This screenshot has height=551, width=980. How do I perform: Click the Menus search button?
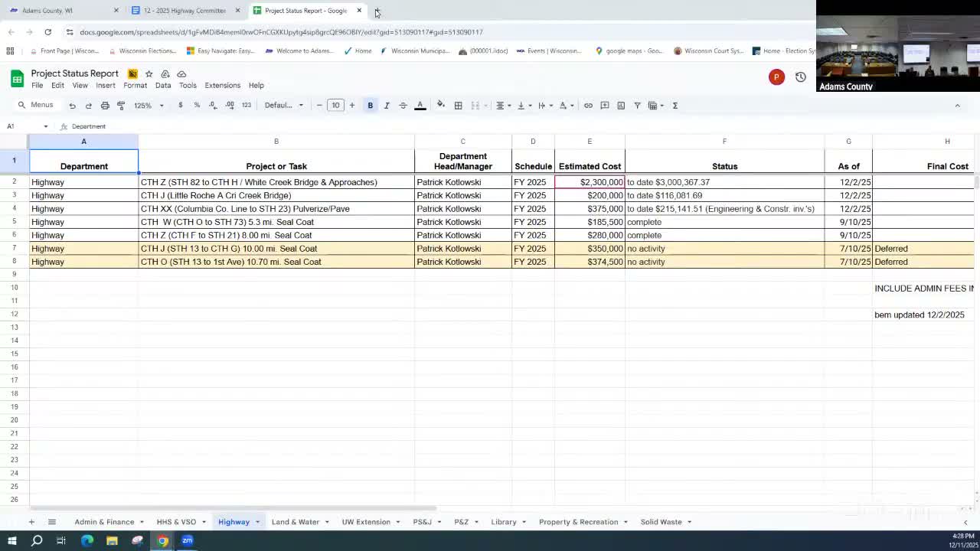[36, 106]
